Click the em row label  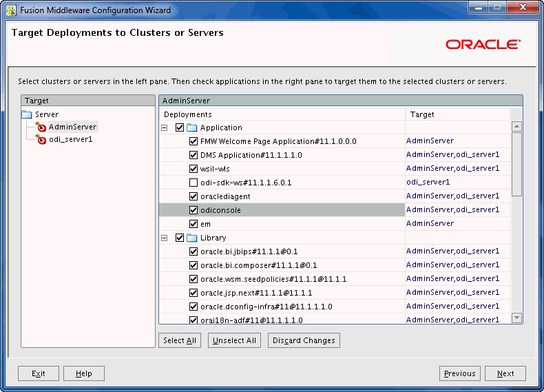(x=205, y=225)
